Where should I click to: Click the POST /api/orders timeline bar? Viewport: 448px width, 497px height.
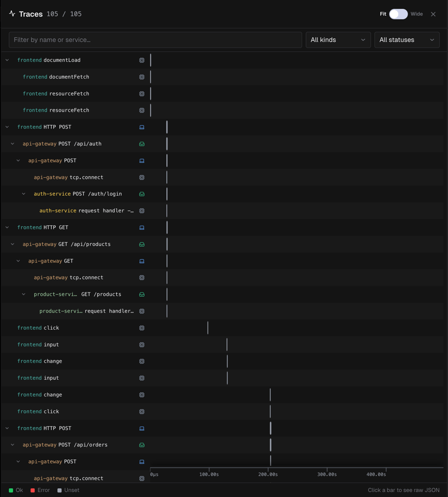(x=270, y=445)
